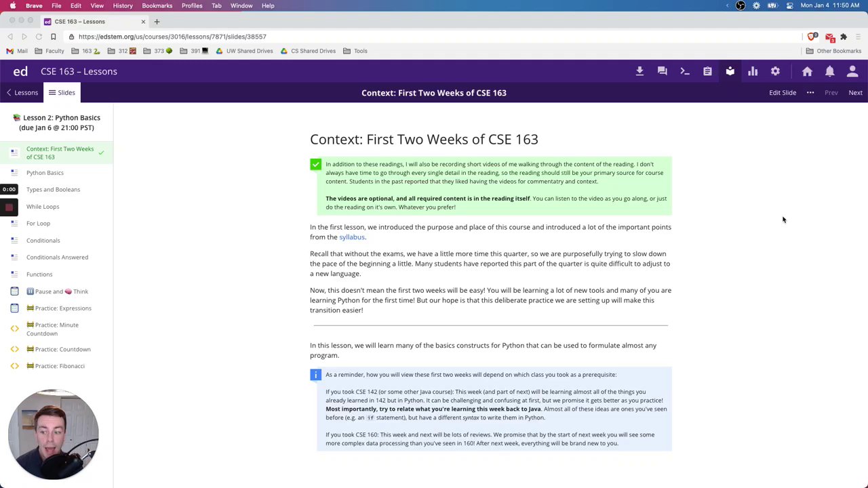The height and width of the screenshot is (488, 868).
Task: Reload the page
Action: (39, 37)
